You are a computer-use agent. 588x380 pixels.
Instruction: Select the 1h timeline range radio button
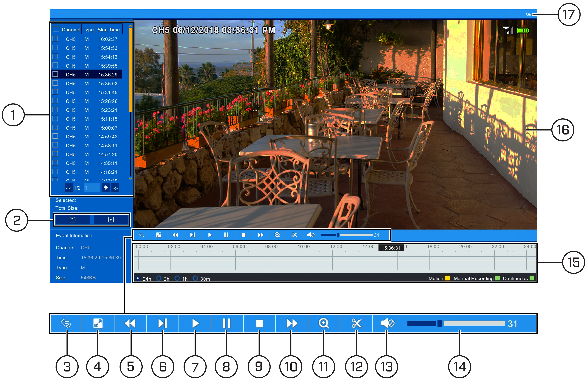(x=177, y=278)
